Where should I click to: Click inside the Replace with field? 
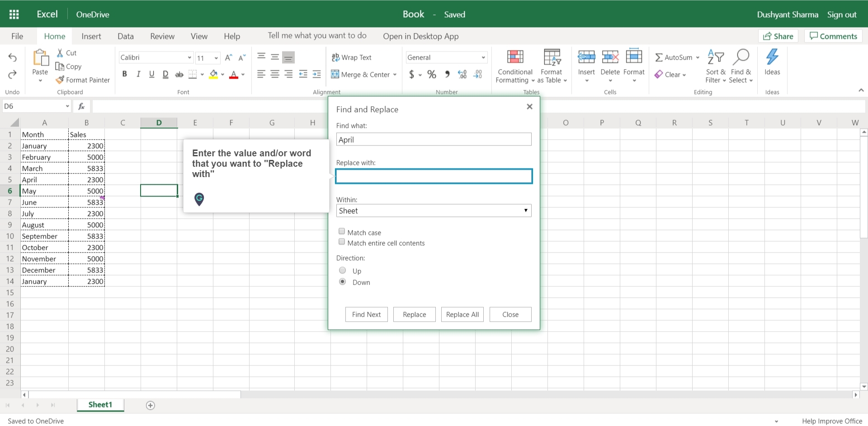(x=434, y=176)
